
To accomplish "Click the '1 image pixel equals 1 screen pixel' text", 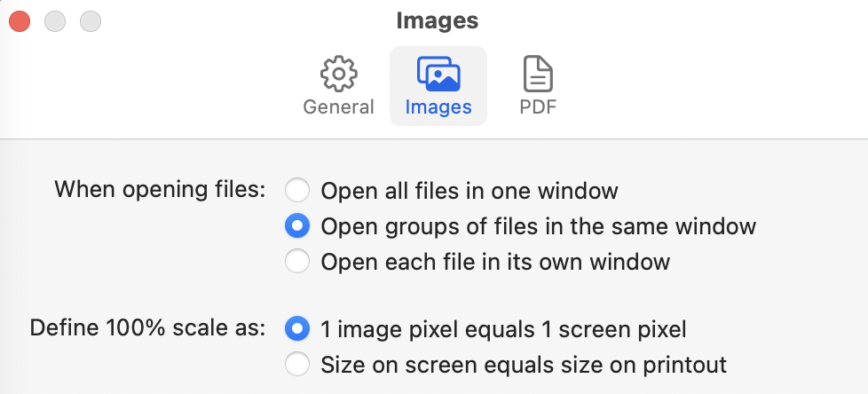I will [x=503, y=329].
